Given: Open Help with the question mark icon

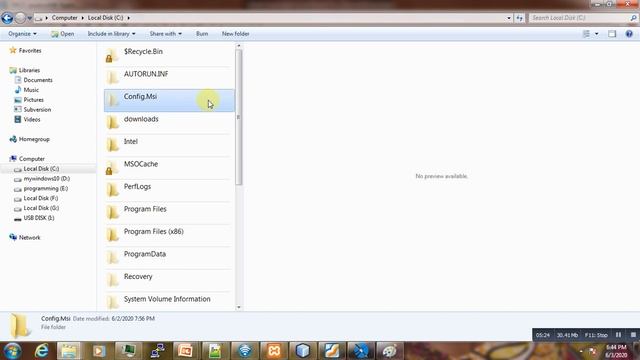Looking at the screenshot, I should click(629, 34).
